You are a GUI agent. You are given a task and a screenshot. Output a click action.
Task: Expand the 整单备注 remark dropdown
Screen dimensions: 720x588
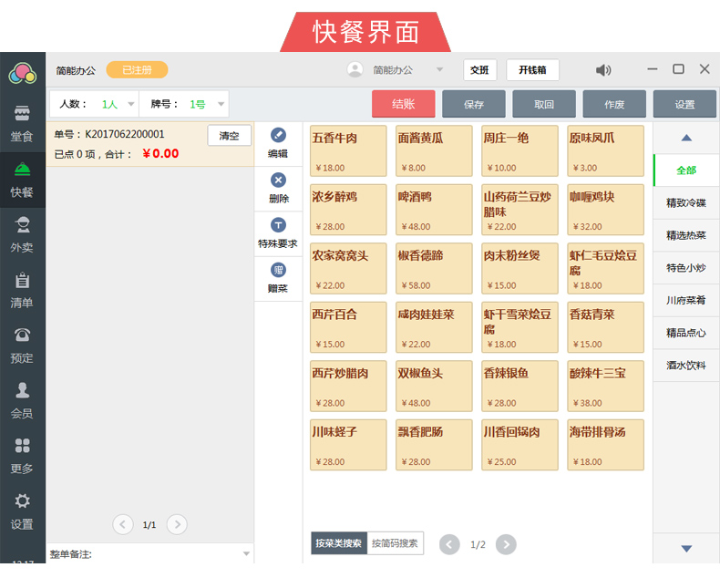pos(247,553)
